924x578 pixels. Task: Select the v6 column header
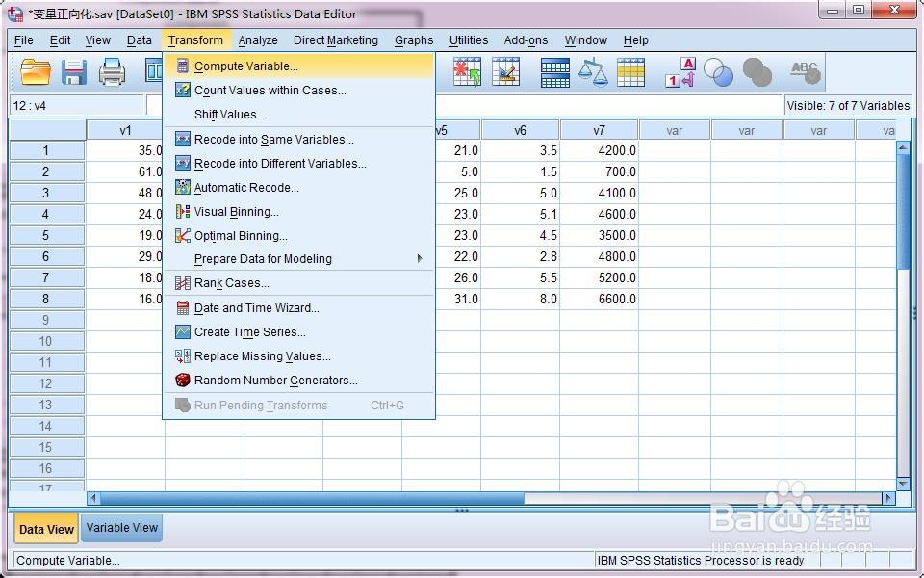(521, 130)
